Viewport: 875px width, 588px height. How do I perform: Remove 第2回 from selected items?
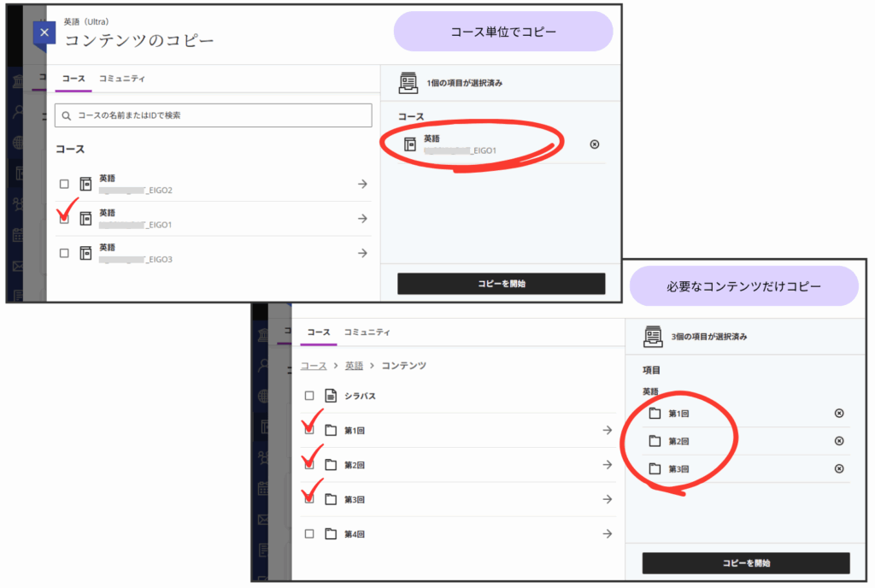point(839,441)
